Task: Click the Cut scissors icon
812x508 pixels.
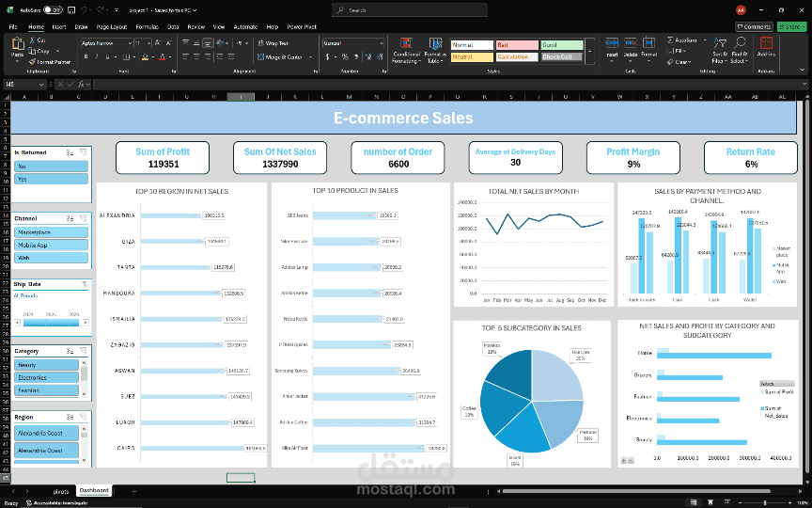Action: click(33, 40)
